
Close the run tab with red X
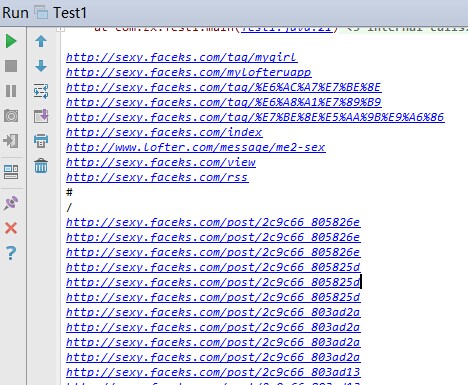point(11,228)
